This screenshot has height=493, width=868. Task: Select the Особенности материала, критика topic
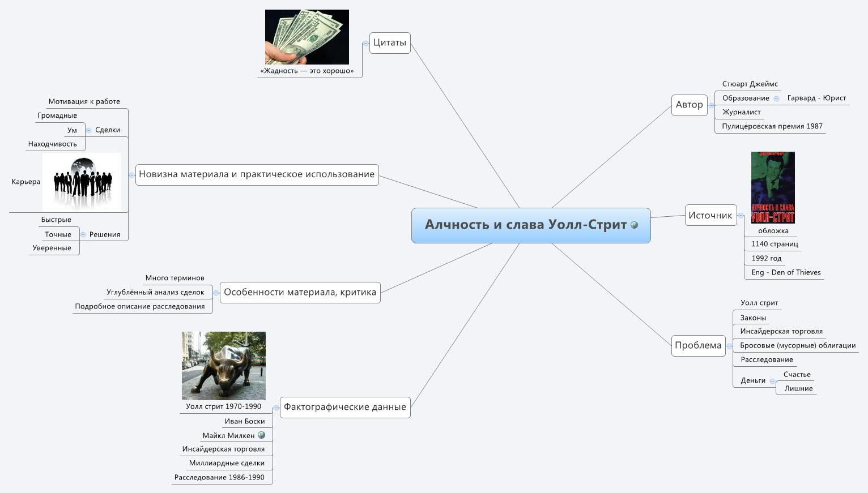tap(300, 293)
